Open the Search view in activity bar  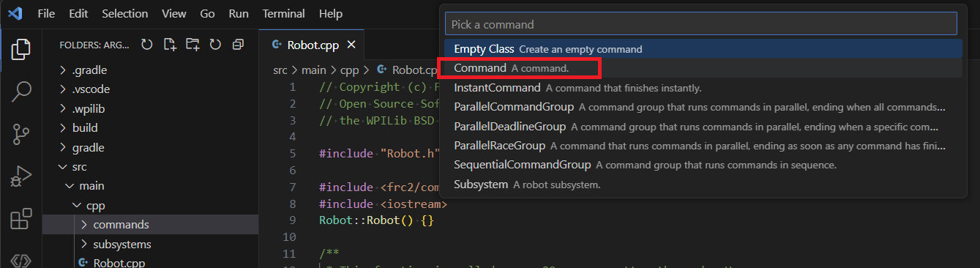point(21,92)
